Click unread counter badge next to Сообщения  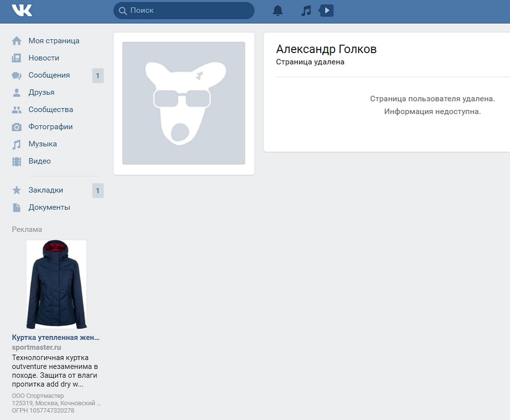[98, 76]
